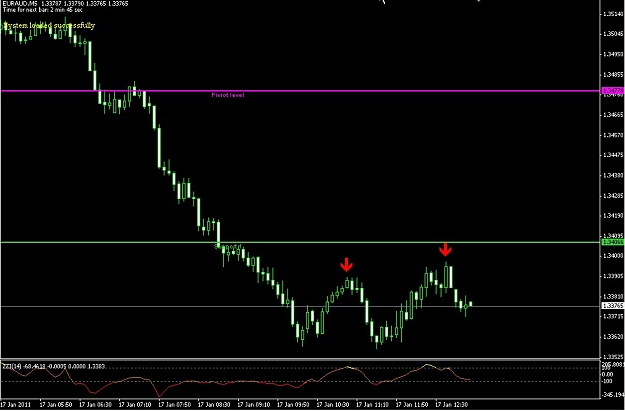This screenshot has height=411, width=625.
Task: Select the magenta pivot level horizontal line
Action: coord(300,91)
